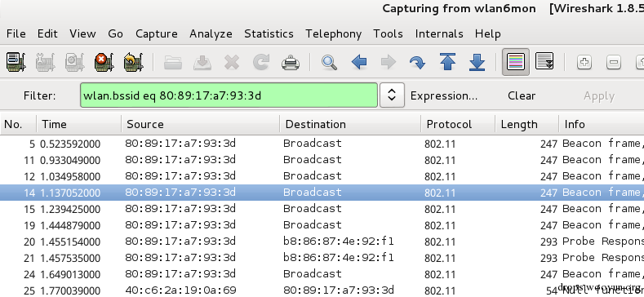Open the Help menu
Viewport: 644px width, 297px height.
point(487,33)
